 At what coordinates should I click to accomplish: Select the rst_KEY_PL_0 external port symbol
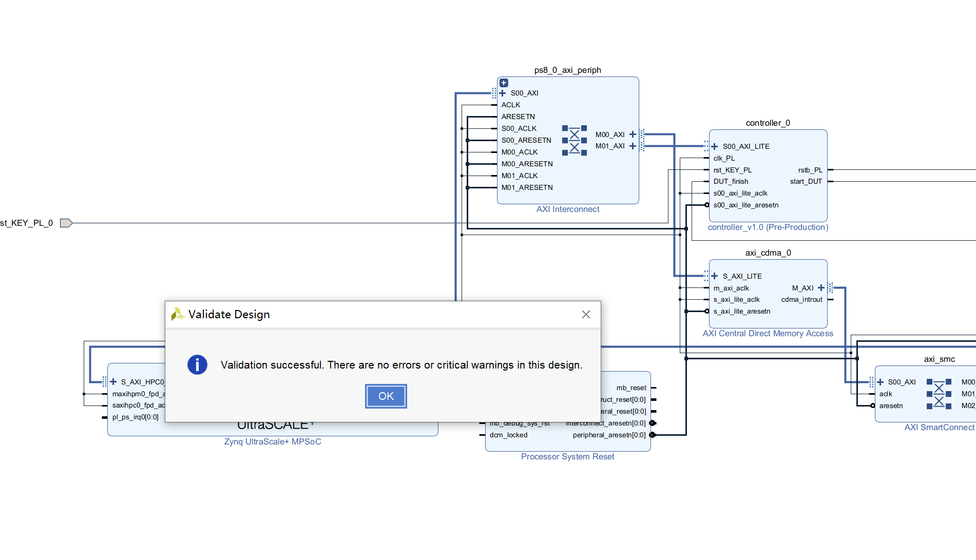(66, 223)
